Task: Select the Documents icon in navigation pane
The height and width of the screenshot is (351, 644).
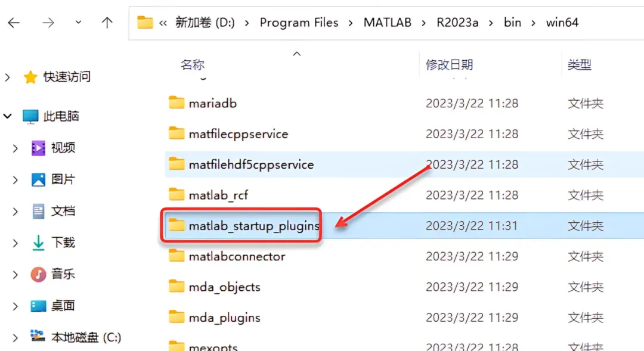Action: 38,211
